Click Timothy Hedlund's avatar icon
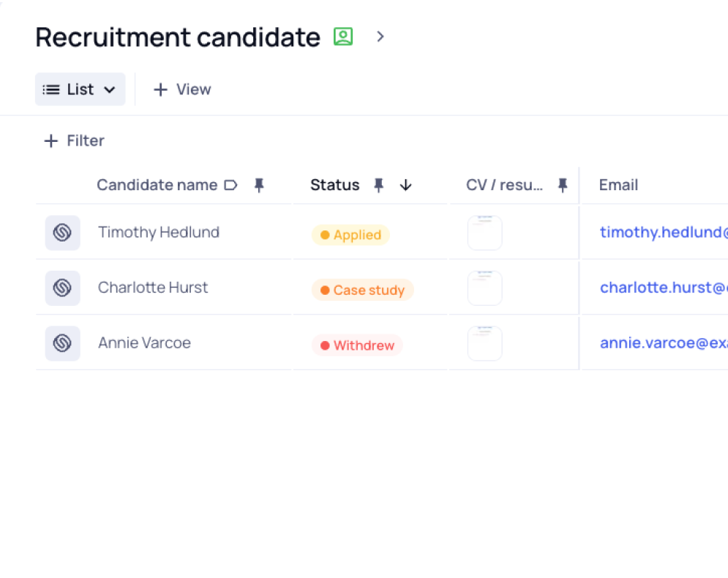 click(62, 233)
